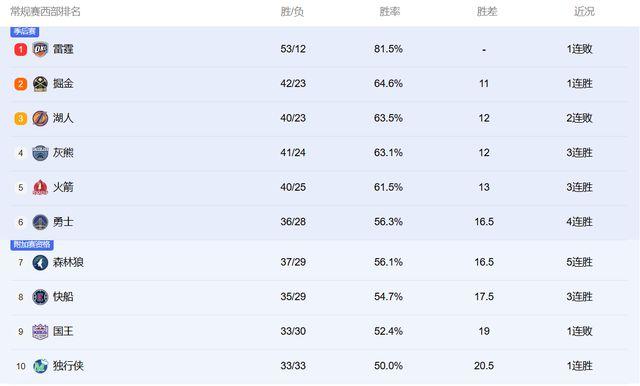Click the Timberwolves team logo
Screen dimensions: 640x386
(x=40, y=262)
